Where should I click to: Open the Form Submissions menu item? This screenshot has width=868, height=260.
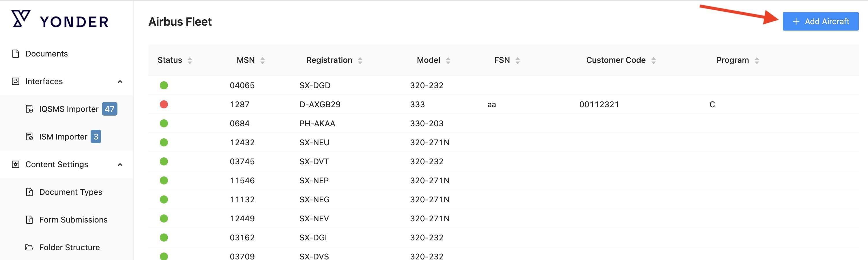(x=73, y=220)
